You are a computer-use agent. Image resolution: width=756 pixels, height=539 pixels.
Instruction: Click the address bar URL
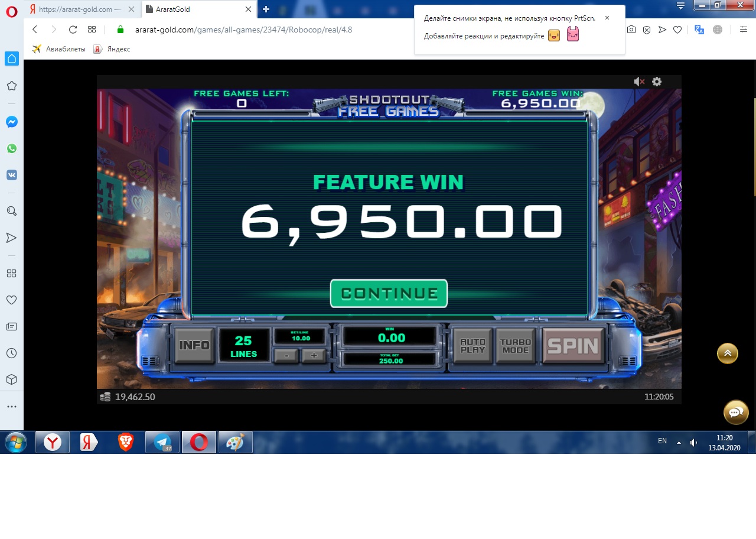(243, 30)
